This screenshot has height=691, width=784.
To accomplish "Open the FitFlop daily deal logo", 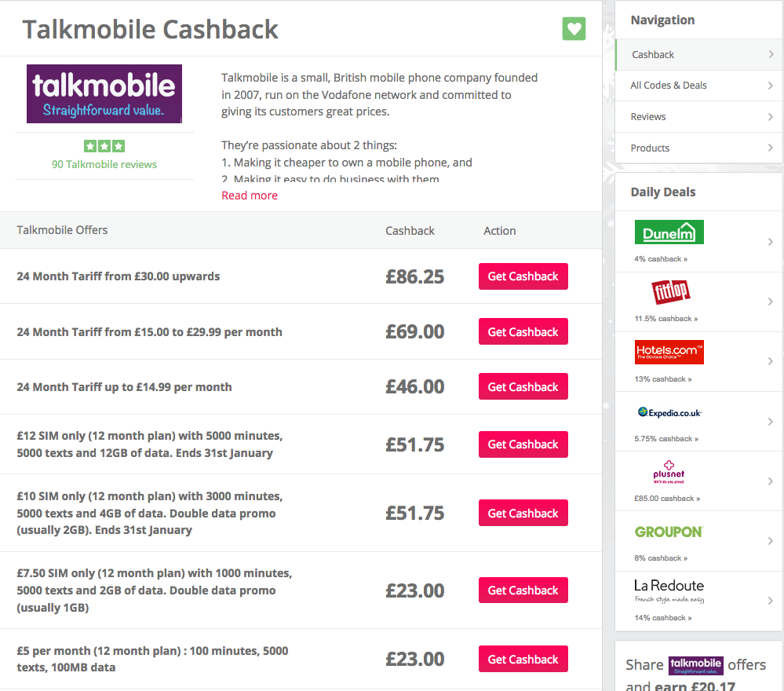I will [671, 293].
